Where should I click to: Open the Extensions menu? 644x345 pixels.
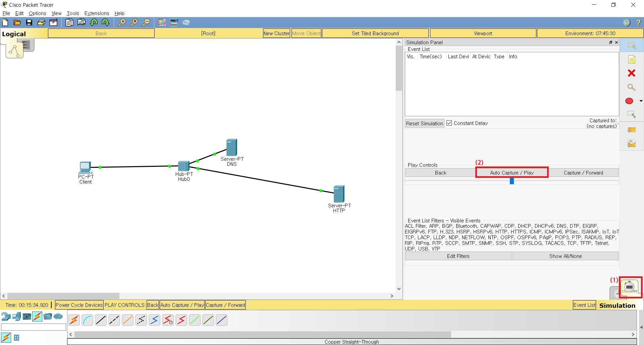97,13
